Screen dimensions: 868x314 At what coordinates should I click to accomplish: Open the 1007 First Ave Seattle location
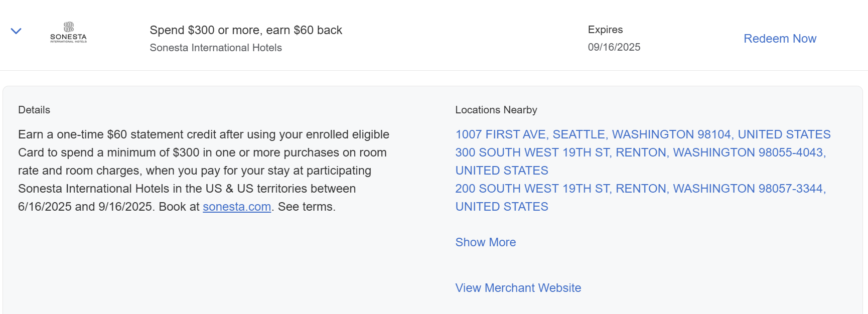pos(643,134)
